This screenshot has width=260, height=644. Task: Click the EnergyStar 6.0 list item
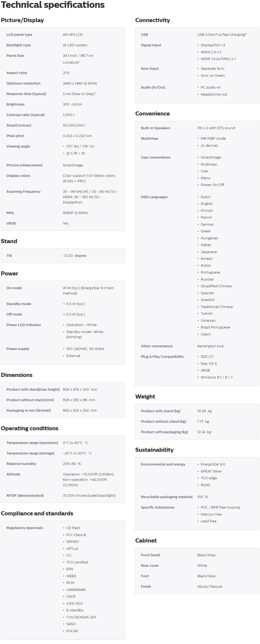pos(213,464)
